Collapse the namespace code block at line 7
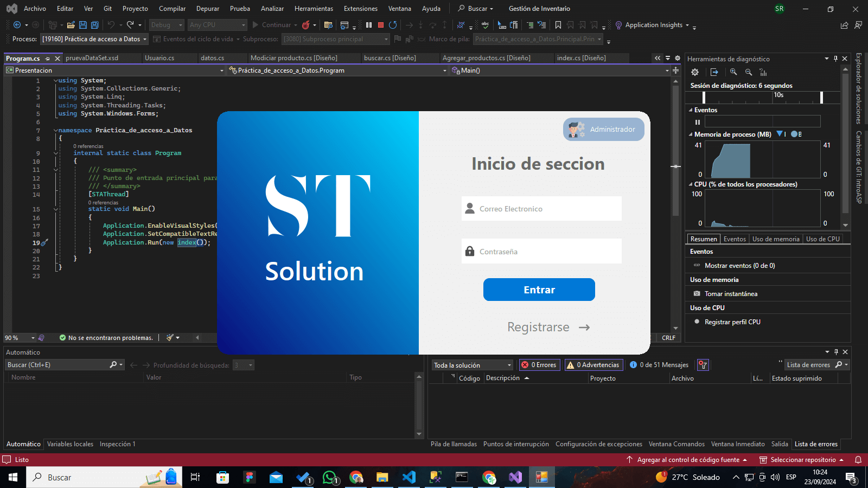868x488 pixels. click(x=56, y=130)
